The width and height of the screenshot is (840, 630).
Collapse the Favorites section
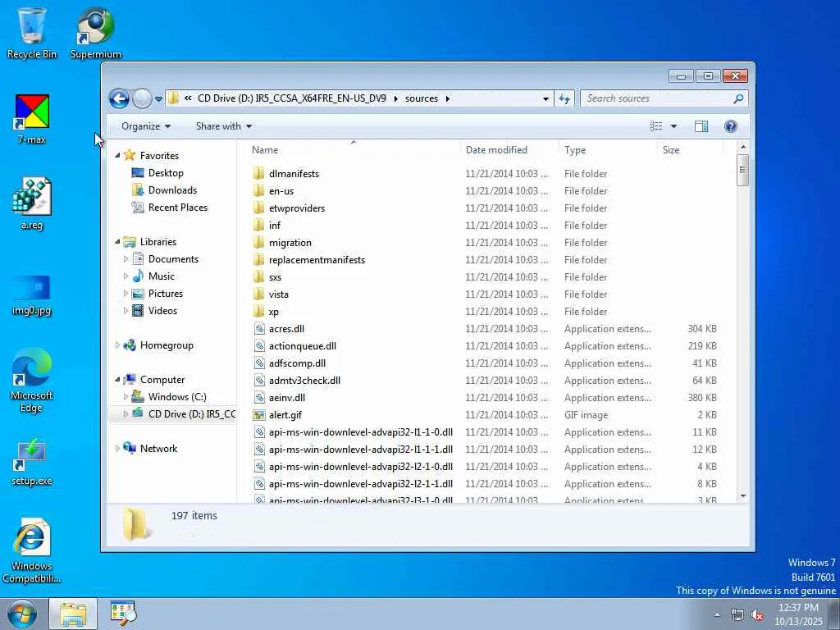coord(118,155)
